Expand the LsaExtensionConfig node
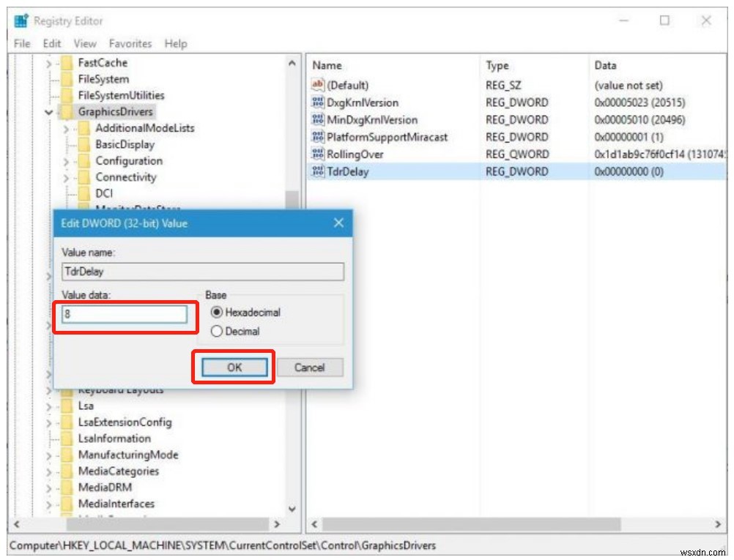Screen dimensions: 734x560 [x=48, y=422]
